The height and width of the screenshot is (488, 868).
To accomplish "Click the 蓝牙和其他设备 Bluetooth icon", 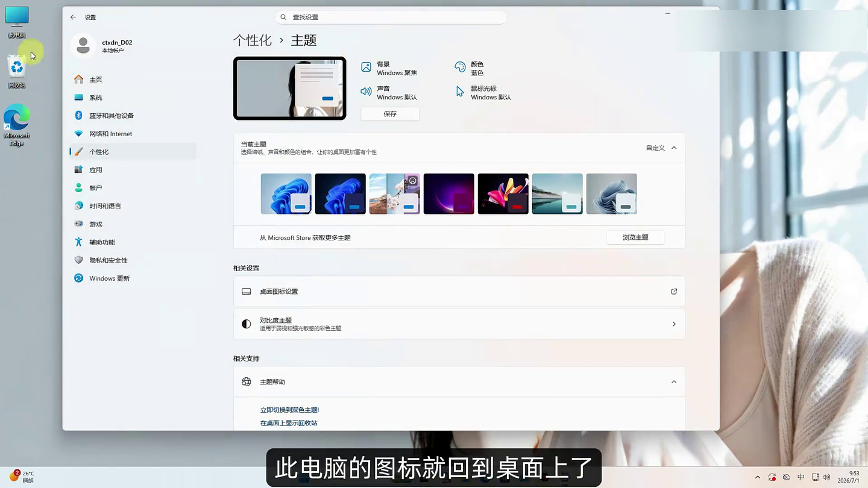I will pos(78,115).
